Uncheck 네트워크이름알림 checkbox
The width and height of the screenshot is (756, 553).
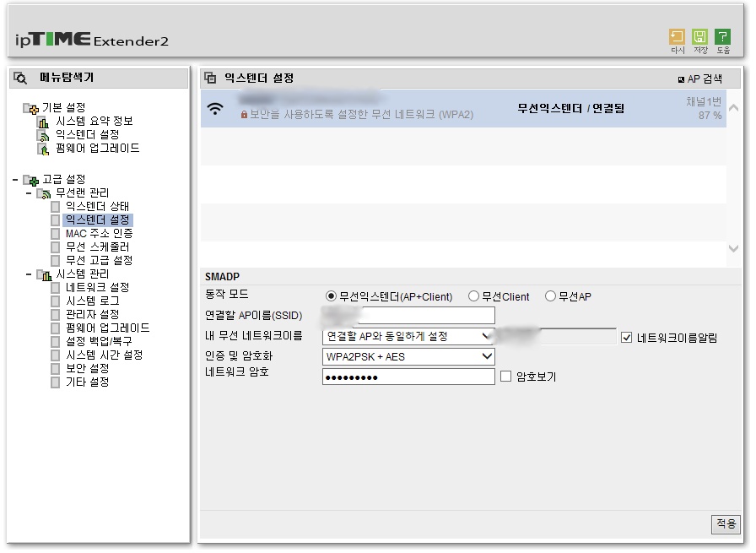pyautogui.click(x=626, y=338)
